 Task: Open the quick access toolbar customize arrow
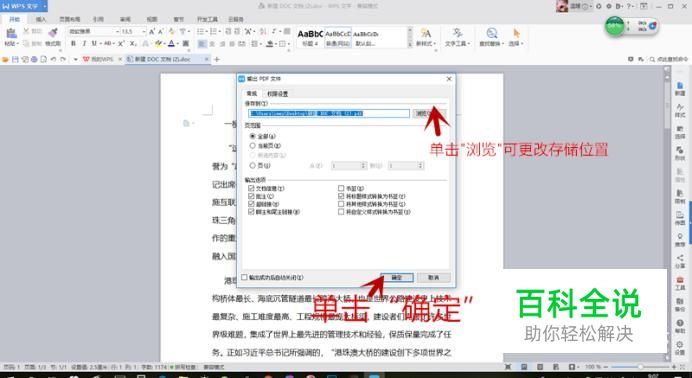[75, 59]
